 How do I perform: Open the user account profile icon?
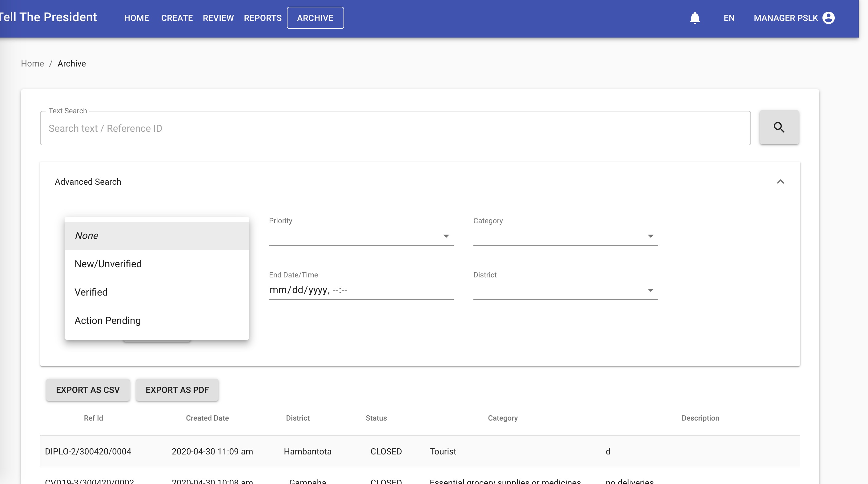pyautogui.click(x=828, y=18)
